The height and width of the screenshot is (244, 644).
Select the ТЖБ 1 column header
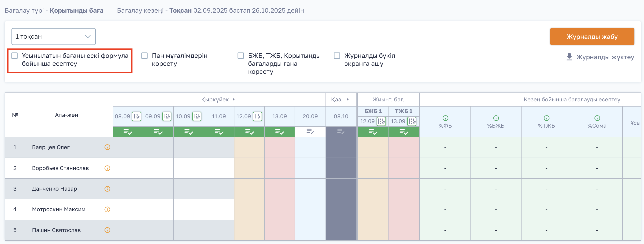pos(403,111)
